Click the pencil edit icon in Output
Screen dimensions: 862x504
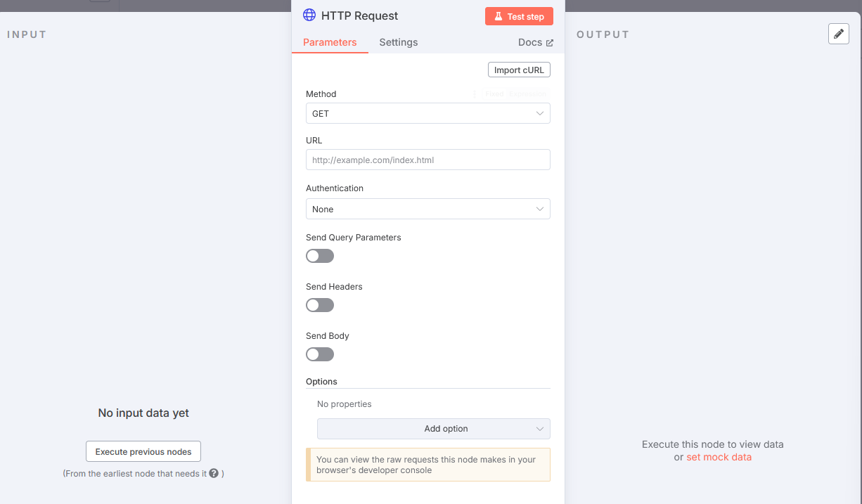(839, 34)
